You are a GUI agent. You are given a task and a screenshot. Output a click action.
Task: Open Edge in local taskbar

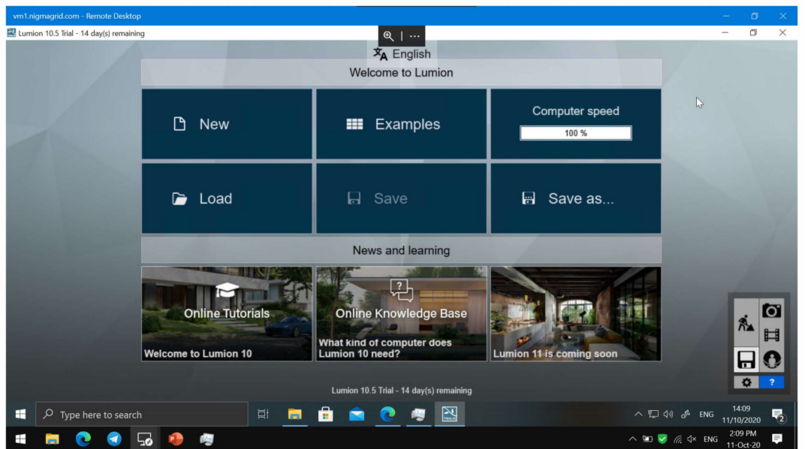[x=83, y=439]
